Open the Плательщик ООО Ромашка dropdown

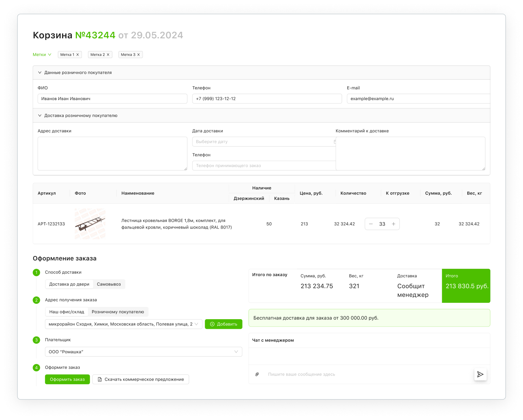click(x=144, y=352)
